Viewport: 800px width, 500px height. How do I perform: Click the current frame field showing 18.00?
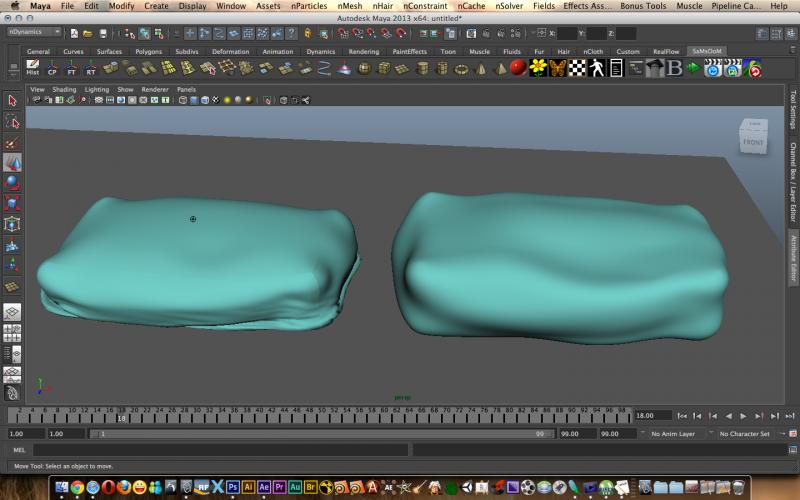[652, 415]
